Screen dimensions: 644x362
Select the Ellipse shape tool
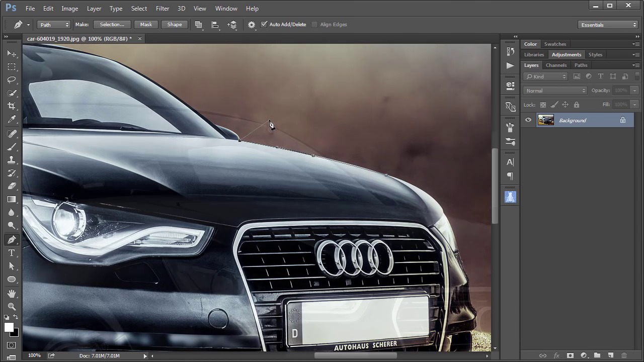[12, 279]
